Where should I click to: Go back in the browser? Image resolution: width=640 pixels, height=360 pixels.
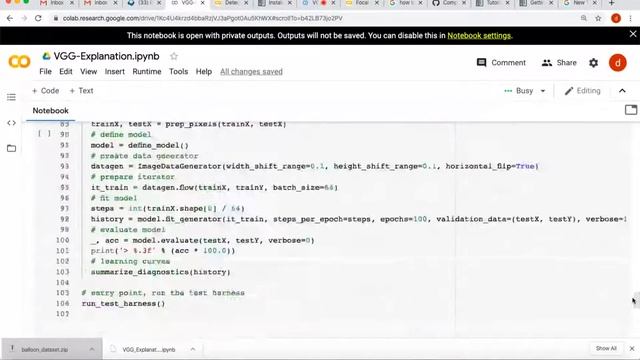pos(10,18)
